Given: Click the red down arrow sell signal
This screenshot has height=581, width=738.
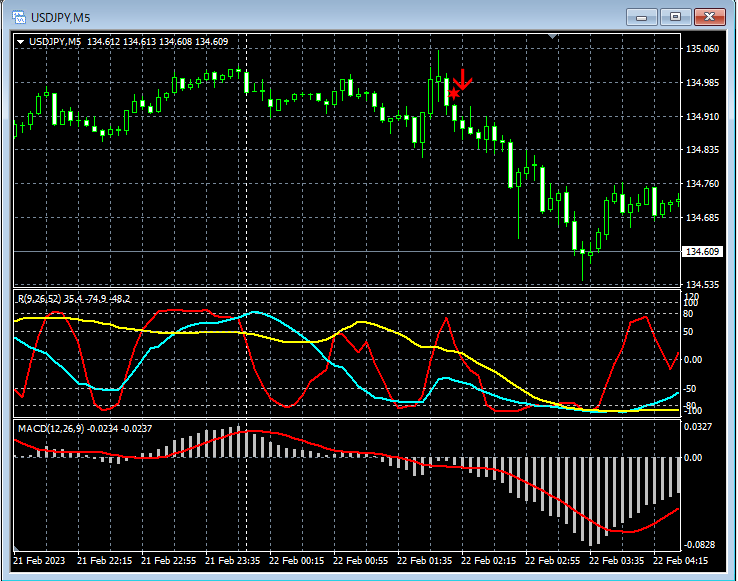Looking at the screenshot, I should (463, 80).
